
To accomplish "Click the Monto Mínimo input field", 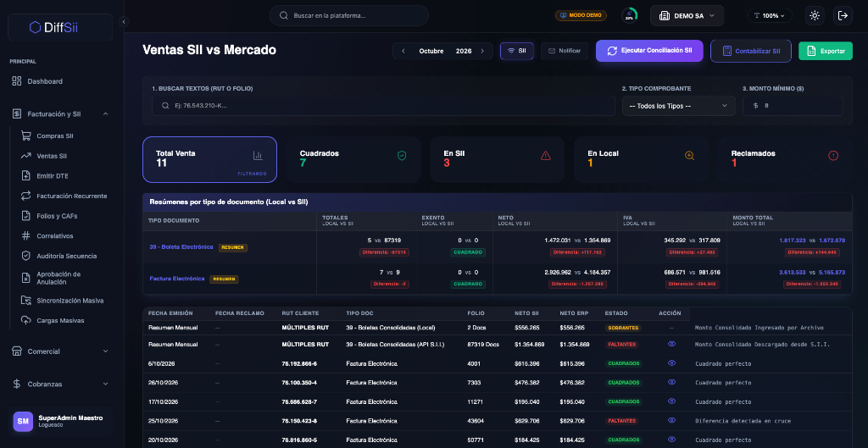I will (793, 106).
